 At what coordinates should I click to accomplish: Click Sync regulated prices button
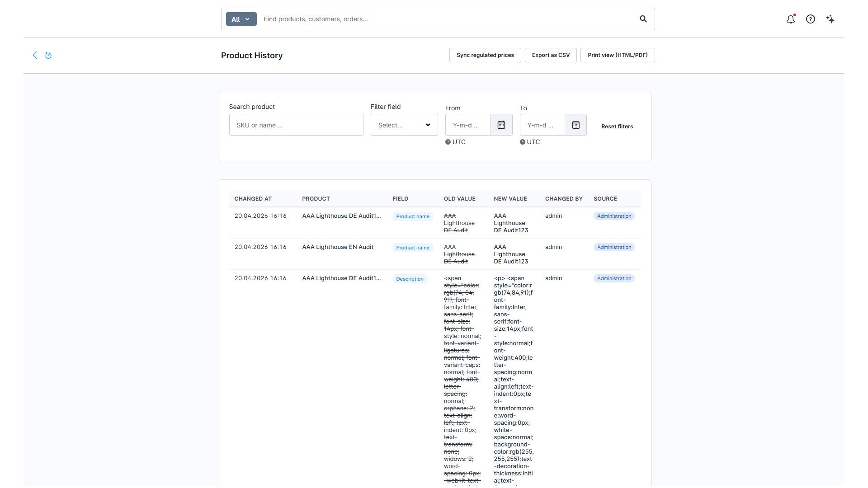pyautogui.click(x=485, y=55)
